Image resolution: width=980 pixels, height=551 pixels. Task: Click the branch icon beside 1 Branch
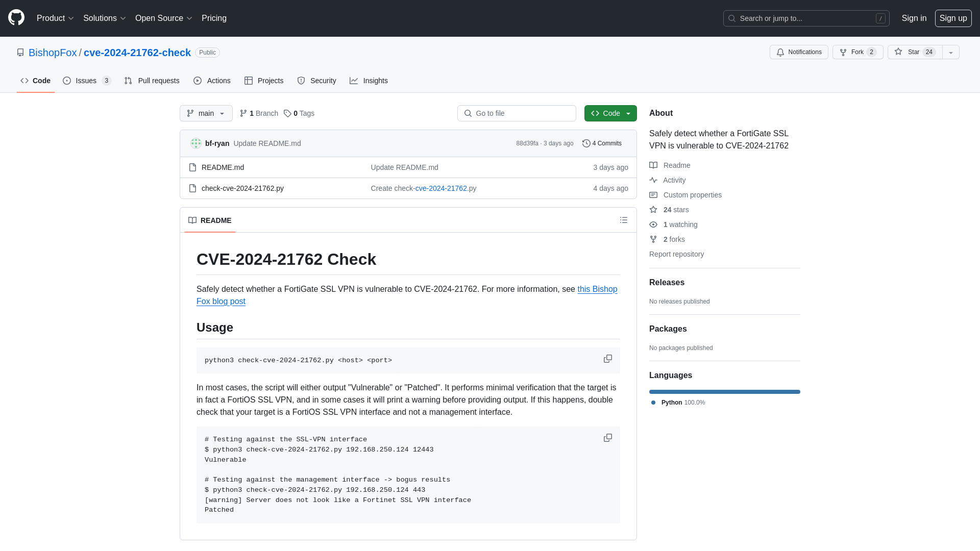tap(243, 113)
